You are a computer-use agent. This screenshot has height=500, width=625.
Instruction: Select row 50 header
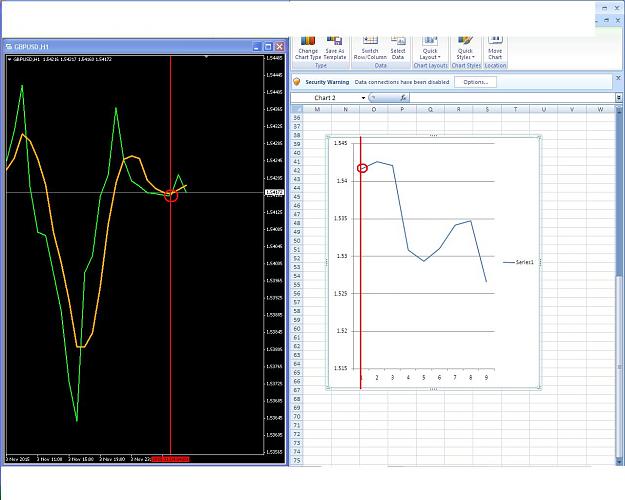pyautogui.click(x=297, y=241)
